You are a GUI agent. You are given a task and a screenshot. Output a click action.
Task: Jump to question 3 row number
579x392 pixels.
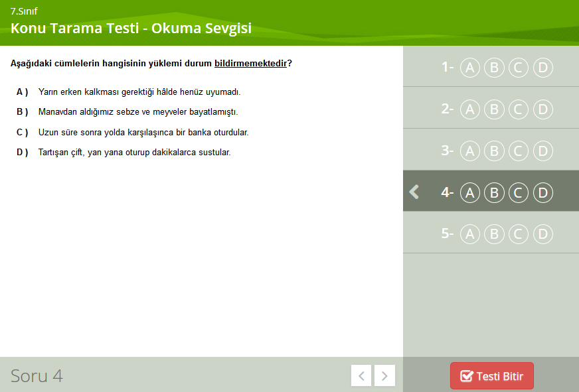coord(448,151)
